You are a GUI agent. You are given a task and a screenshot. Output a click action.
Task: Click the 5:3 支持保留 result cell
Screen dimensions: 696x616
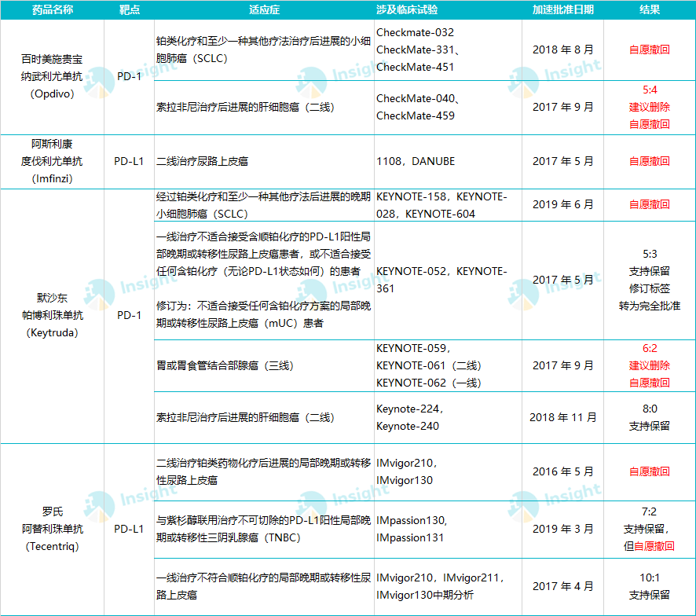650,280
